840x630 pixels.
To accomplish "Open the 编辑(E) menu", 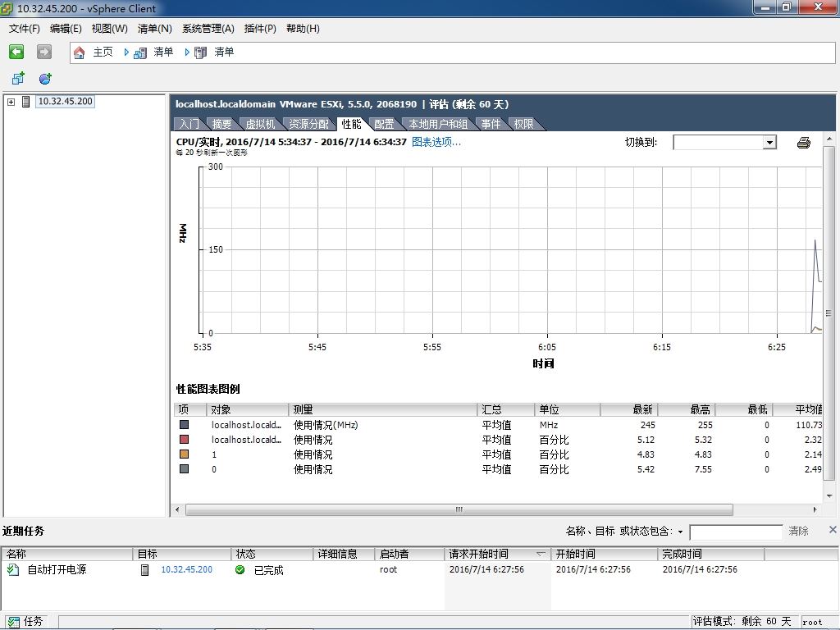I will click(x=66, y=29).
